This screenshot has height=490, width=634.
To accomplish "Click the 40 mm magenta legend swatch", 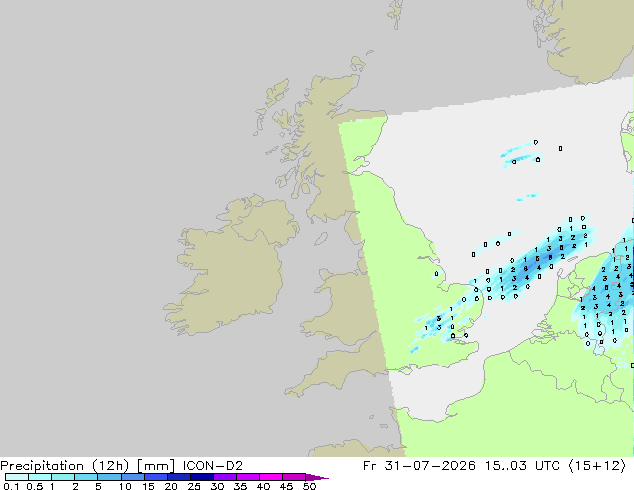I will [x=271, y=477].
